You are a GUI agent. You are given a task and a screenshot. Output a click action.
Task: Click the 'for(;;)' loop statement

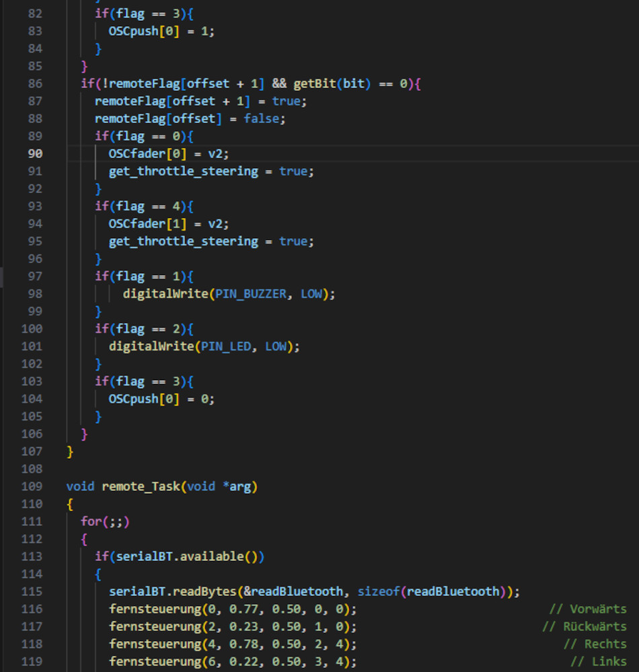click(x=105, y=521)
